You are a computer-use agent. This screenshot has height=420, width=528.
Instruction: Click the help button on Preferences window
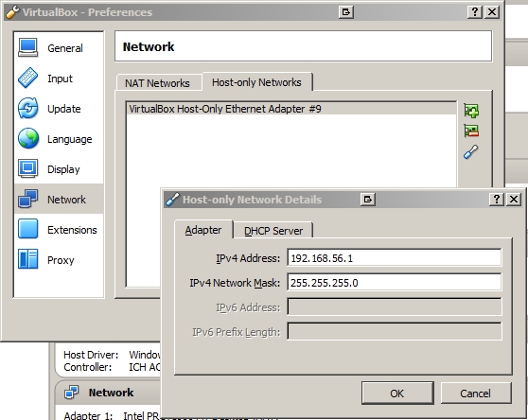coord(475,12)
